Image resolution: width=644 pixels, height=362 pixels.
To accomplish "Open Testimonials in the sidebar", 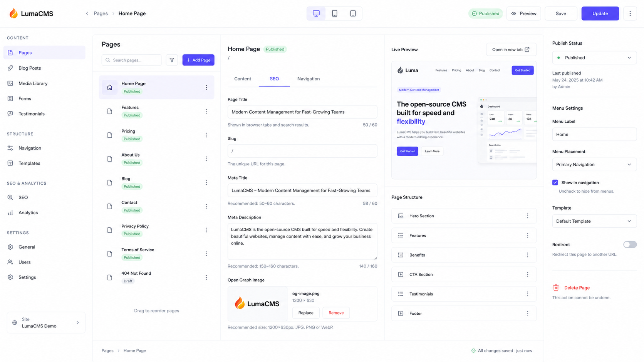I will click(44, 114).
